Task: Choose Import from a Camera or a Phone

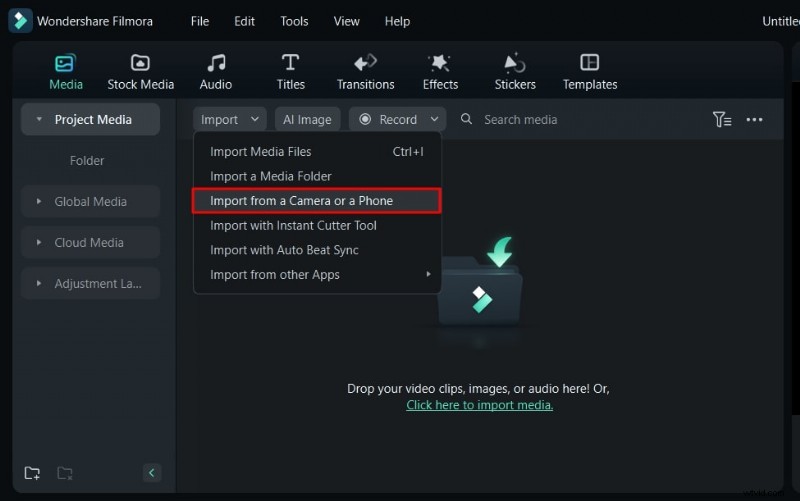Action: tap(316, 201)
